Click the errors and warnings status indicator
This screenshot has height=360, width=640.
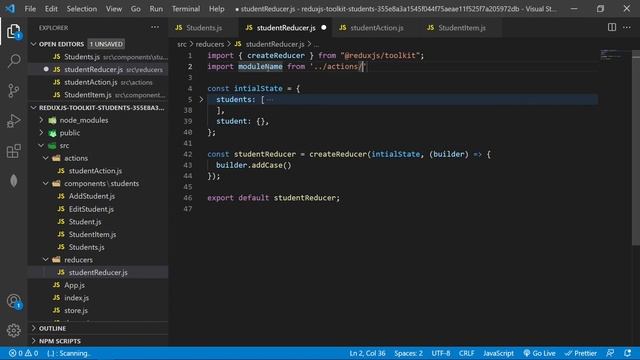pyautogui.click(x=23, y=353)
